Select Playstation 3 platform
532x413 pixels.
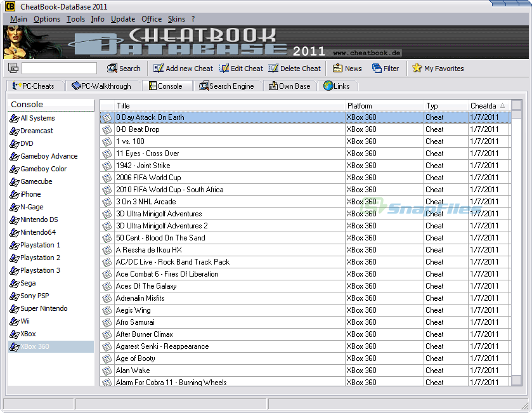(x=51, y=270)
